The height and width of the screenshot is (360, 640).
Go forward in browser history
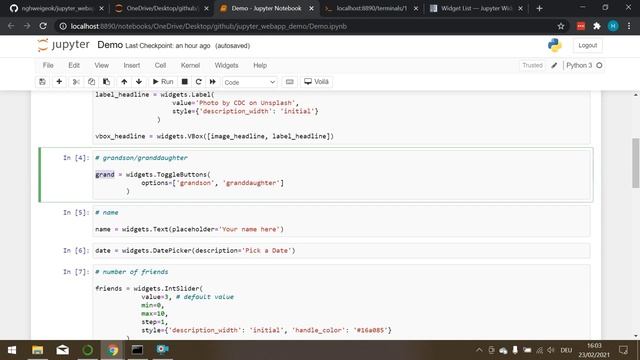[x=27, y=26]
